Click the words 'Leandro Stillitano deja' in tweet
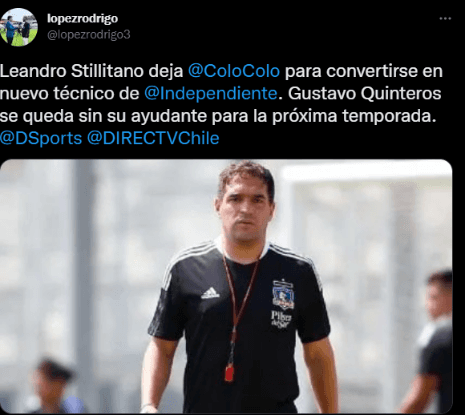The width and height of the screenshot is (465, 415). (x=92, y=71)
